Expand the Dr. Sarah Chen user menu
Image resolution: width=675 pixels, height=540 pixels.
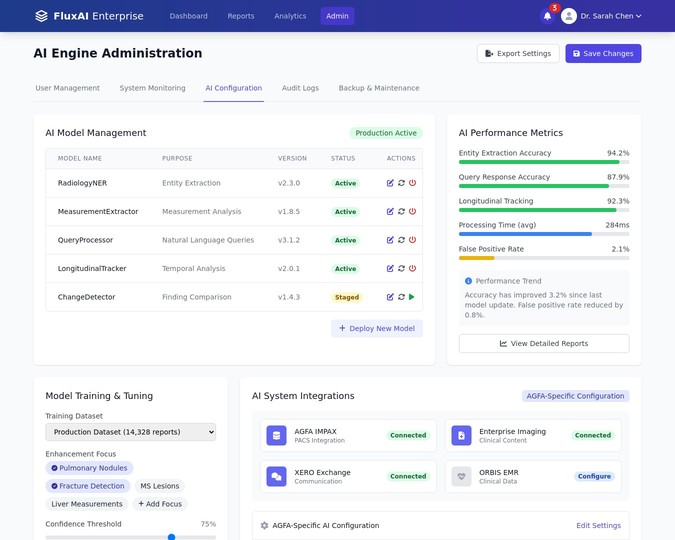pyautogui.click(x=611, y=16)
